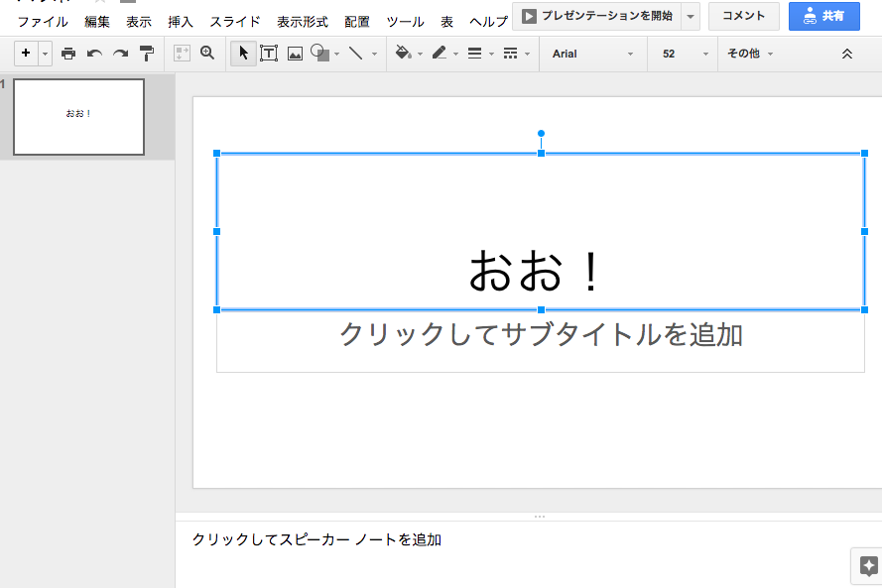This screenshot has width=882, height=588.
Task: Click プレゼンテーションを開始 button
Action: 597,16
